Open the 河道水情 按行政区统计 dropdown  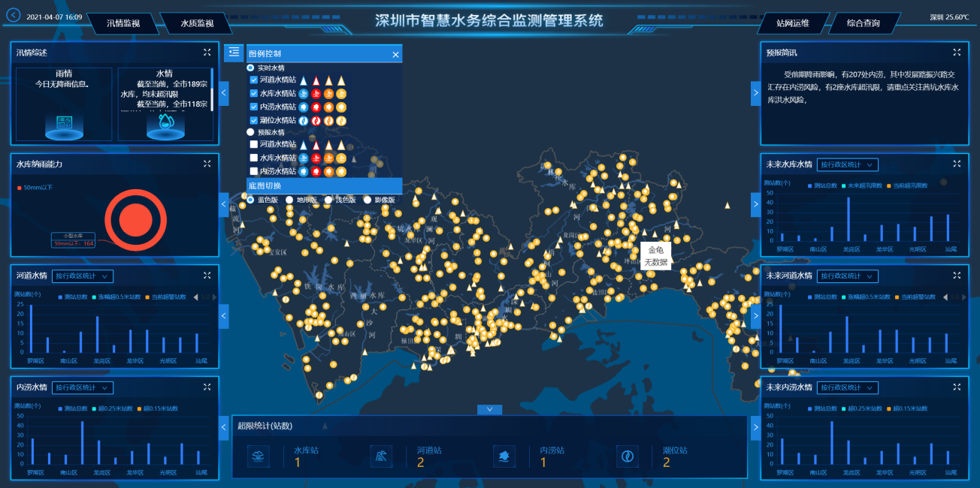(83, 276)
